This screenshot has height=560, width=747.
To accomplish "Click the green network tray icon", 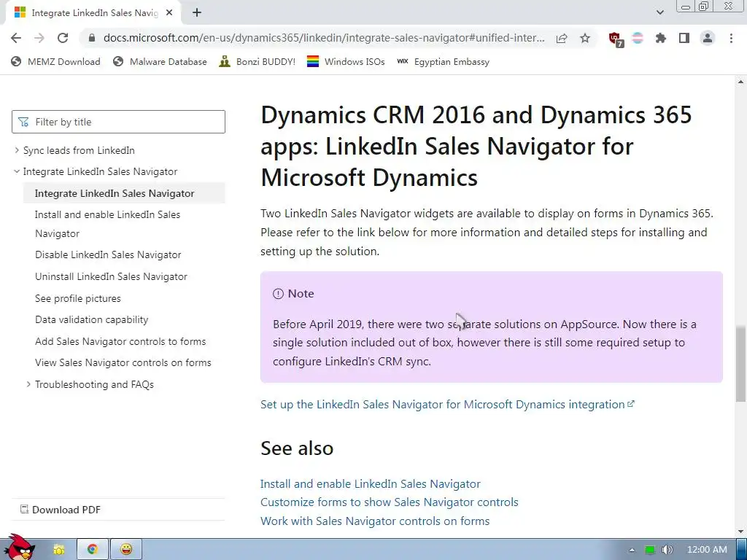I will [650, 550].
